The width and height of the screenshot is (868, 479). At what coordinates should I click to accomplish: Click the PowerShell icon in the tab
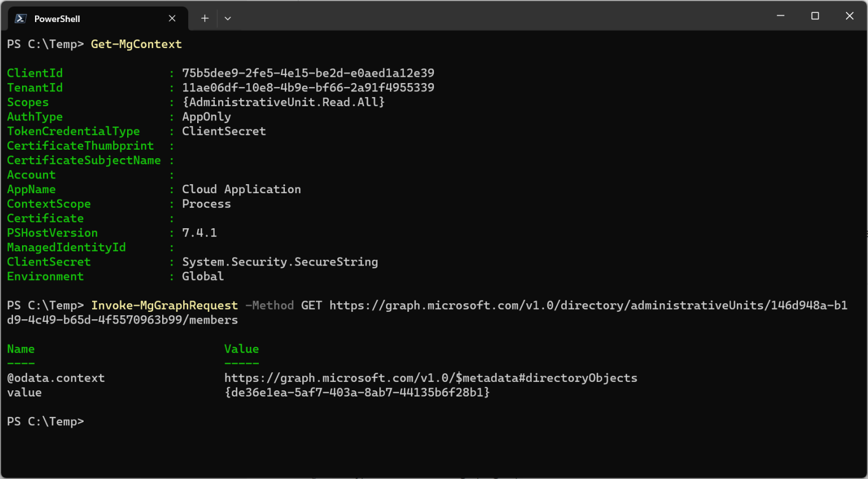pyautogui.click(x=21, y=19)
